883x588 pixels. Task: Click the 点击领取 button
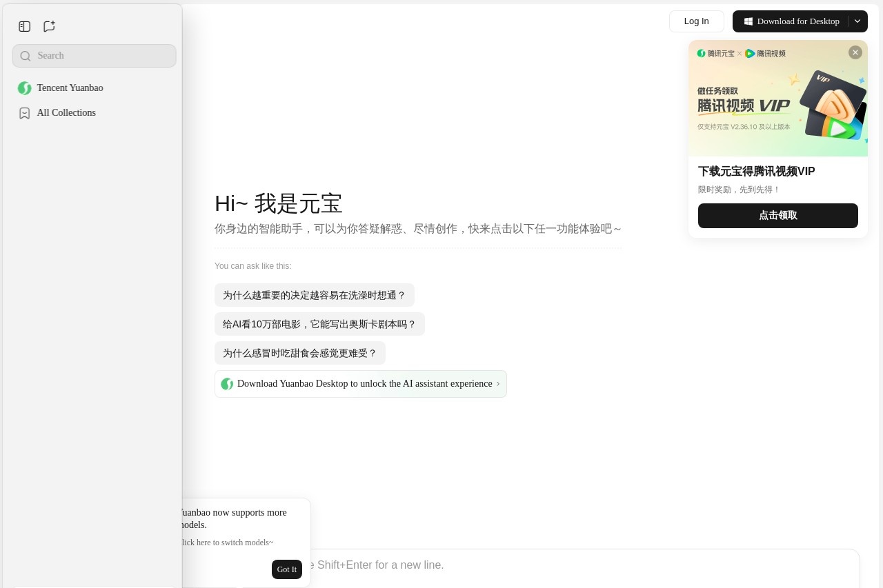(x=778, y=216)
